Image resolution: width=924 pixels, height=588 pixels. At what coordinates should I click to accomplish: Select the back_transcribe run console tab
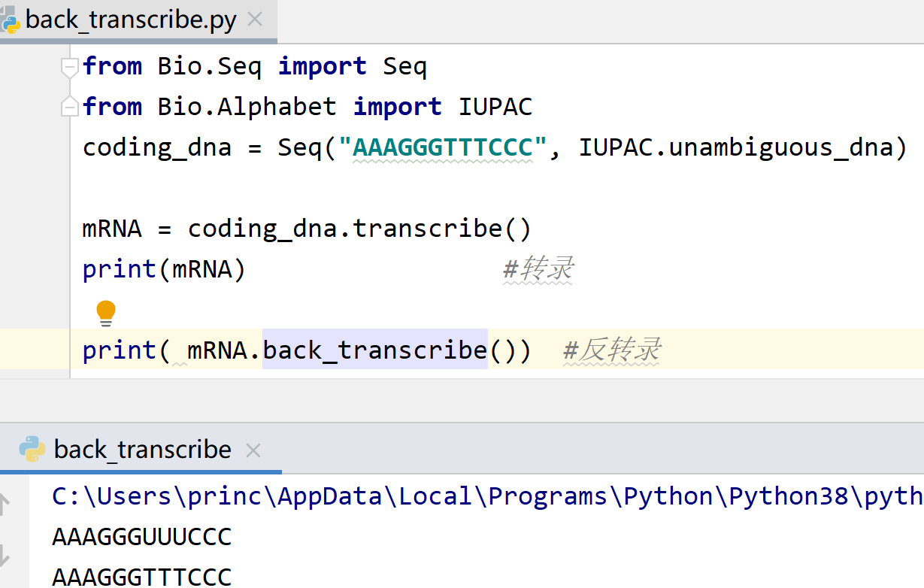143,449
